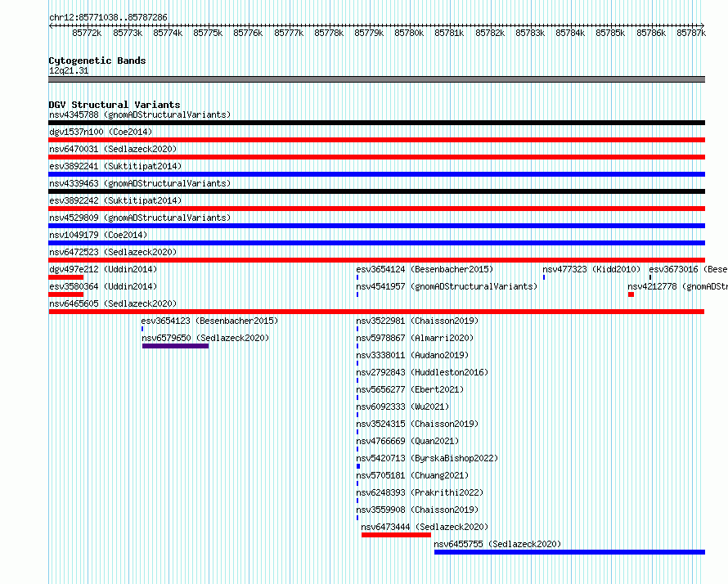Open nsv3524315 (Chaisson2019) variant
The height and width of the screenshot is (584, 728).
417,424
